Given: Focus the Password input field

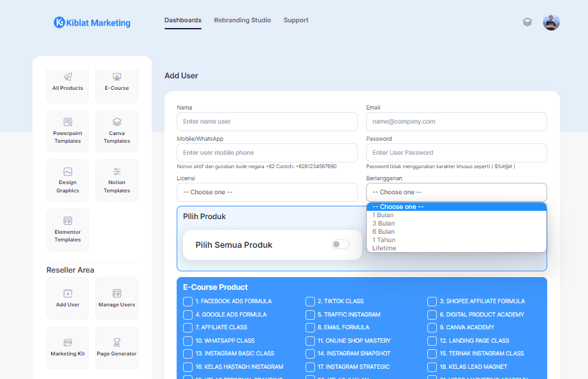Looking at the screenshot, I should click(x=457, y=153).
